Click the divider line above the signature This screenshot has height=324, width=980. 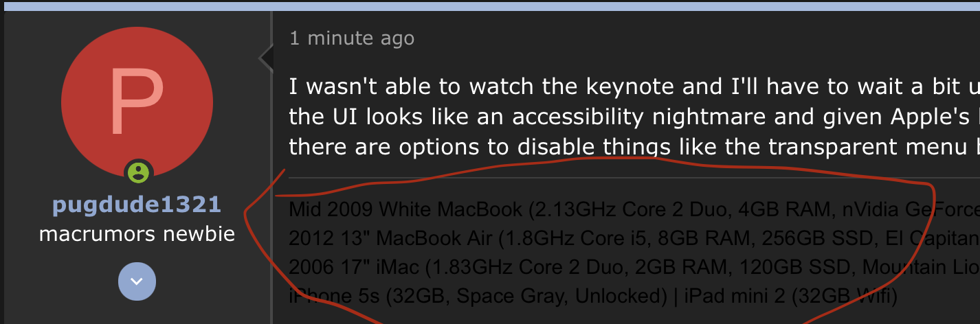(619, 178)
